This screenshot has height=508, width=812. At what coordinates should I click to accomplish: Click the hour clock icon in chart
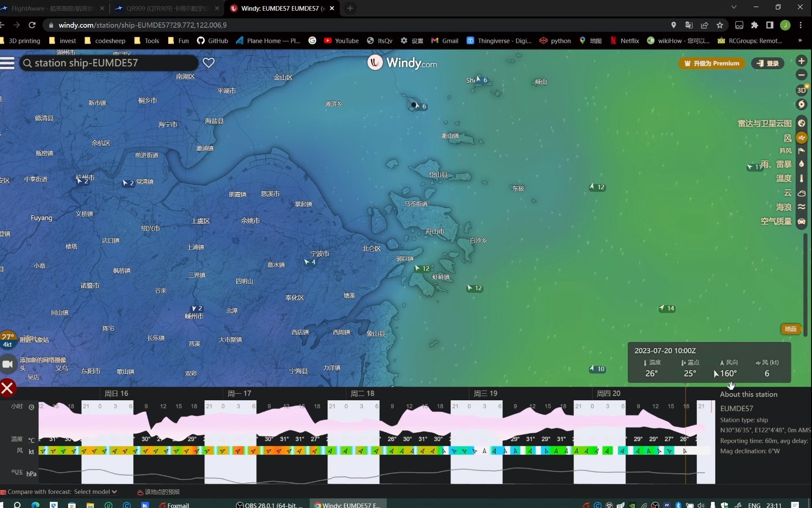coord(31,407)
